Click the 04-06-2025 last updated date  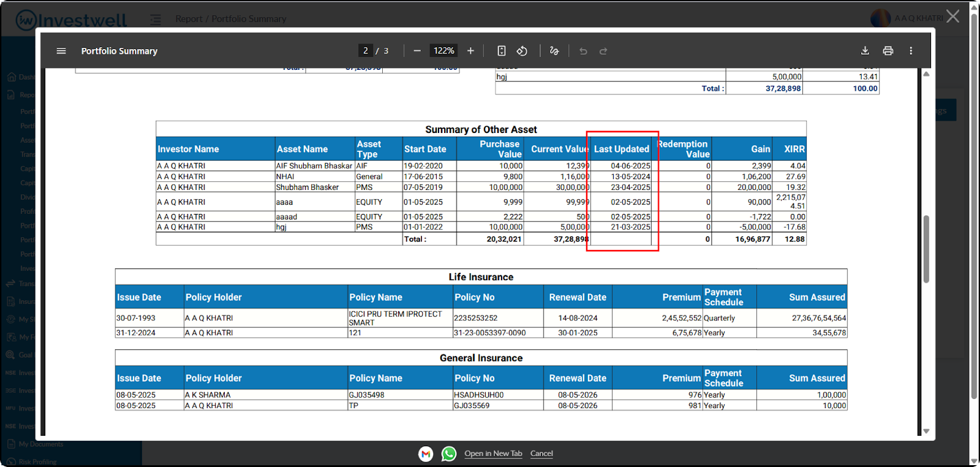click(630, 165)
